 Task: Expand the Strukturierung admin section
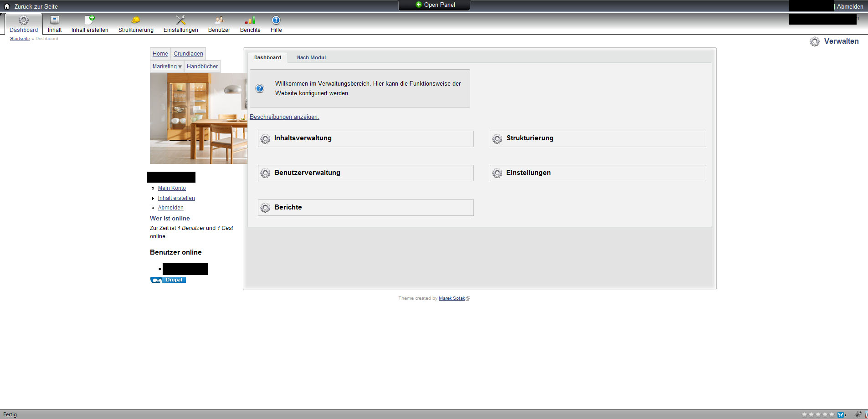[529, 138]
